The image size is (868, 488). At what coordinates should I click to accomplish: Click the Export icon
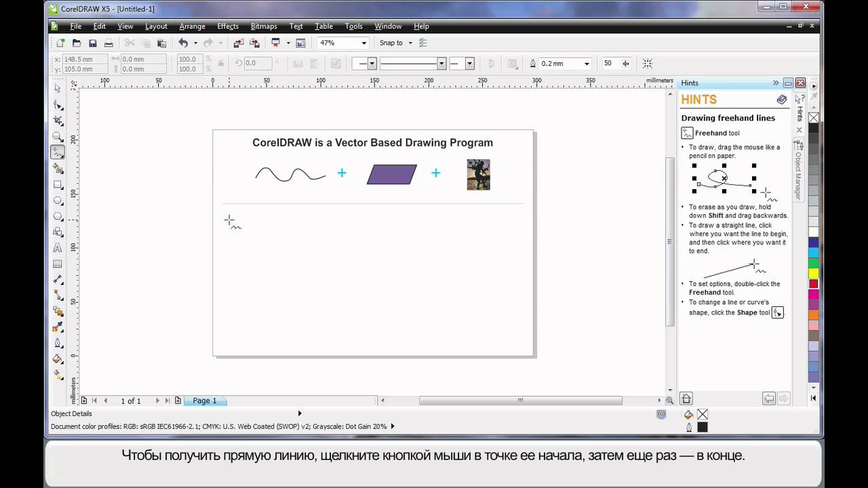coord(254,43)
